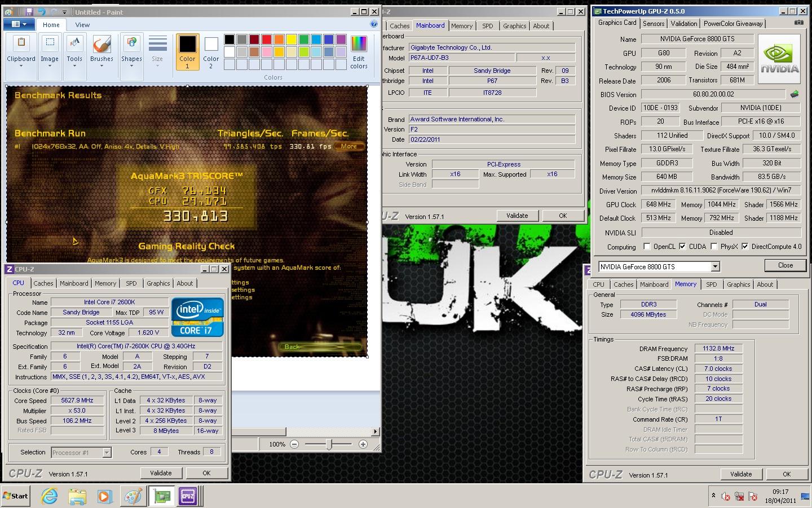
Task: Open the Sensors tab in GPU-Z
Action: pyautogui.click(x=654, y=23)
